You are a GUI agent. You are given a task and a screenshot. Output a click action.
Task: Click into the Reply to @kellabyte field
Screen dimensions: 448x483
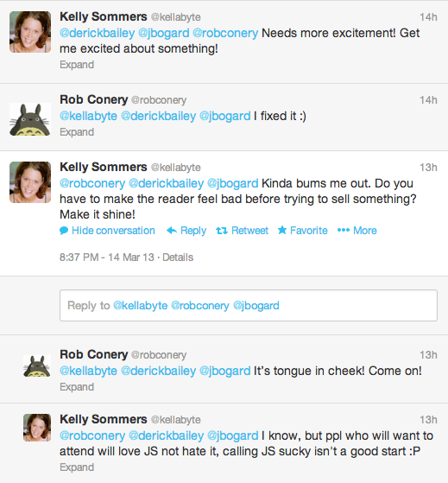249,305
